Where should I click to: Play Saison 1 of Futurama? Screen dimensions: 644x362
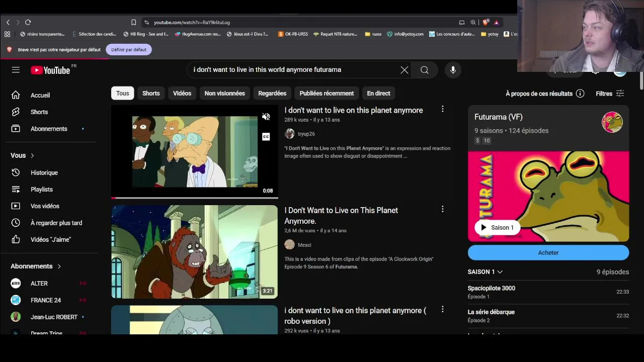pos(497,228)
